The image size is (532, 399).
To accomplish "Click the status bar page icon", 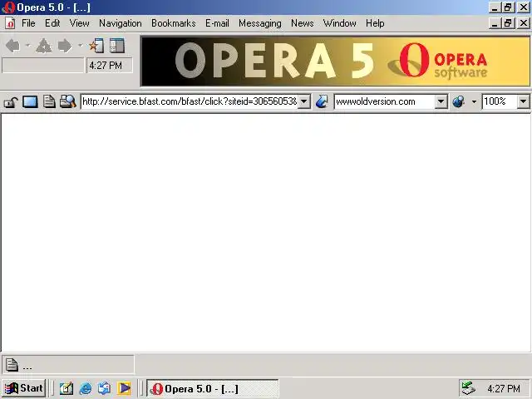I will coord(12,365).
